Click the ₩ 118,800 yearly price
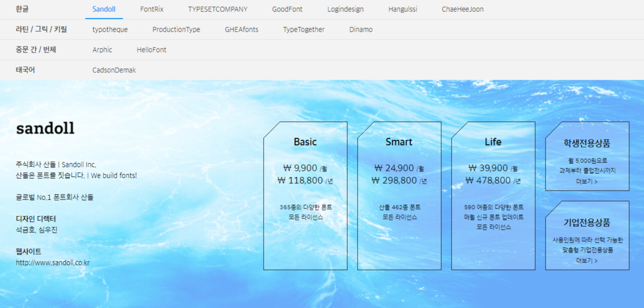The width and height of the screenshot is (644, 308). pyautogui.click(x=305, y=181)
